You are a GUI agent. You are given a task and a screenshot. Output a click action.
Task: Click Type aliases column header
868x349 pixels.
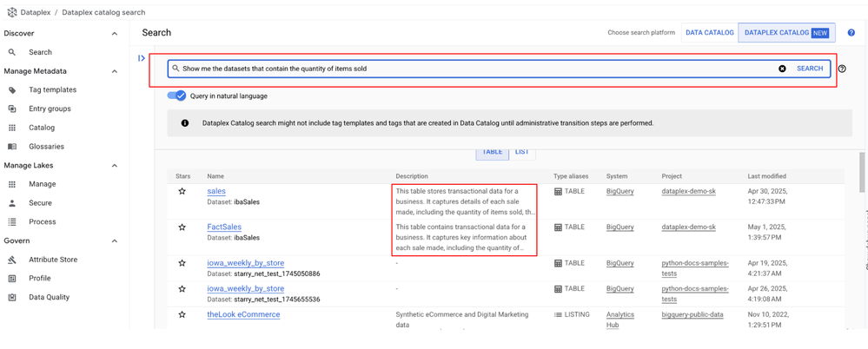pos(571,176)
